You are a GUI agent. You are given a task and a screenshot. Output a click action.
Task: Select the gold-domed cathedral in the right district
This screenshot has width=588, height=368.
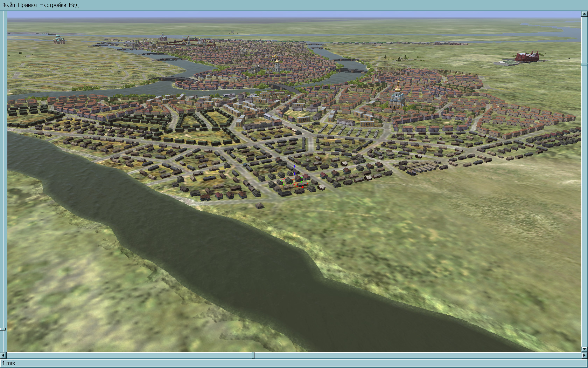pos(397,96)
